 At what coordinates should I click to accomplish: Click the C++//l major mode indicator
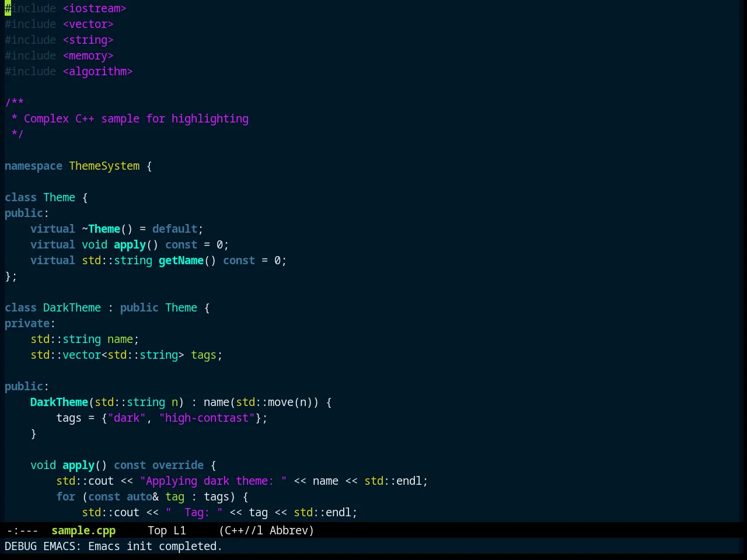coord(244,530)
